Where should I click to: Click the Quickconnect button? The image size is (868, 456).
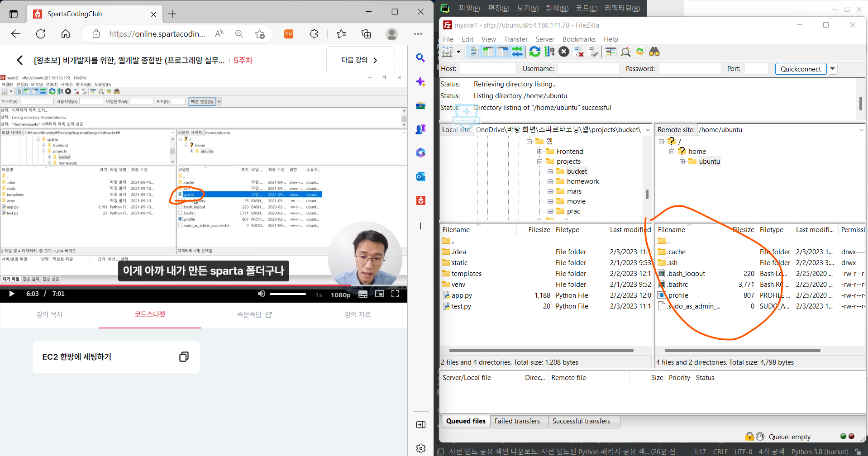click(x=801, y=69)
